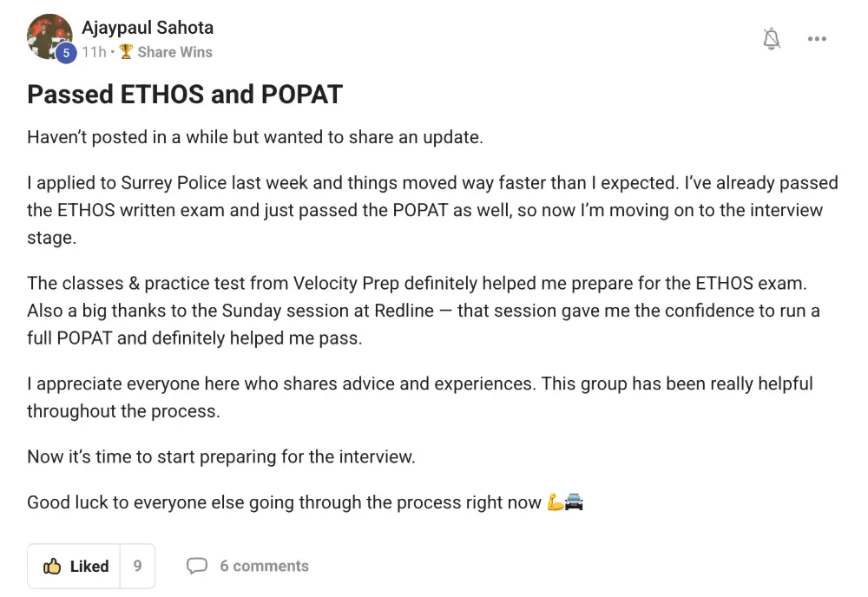Open Ajaypaul Sahota's profile picture
868x597 pixels.
(x=47, y=35)
